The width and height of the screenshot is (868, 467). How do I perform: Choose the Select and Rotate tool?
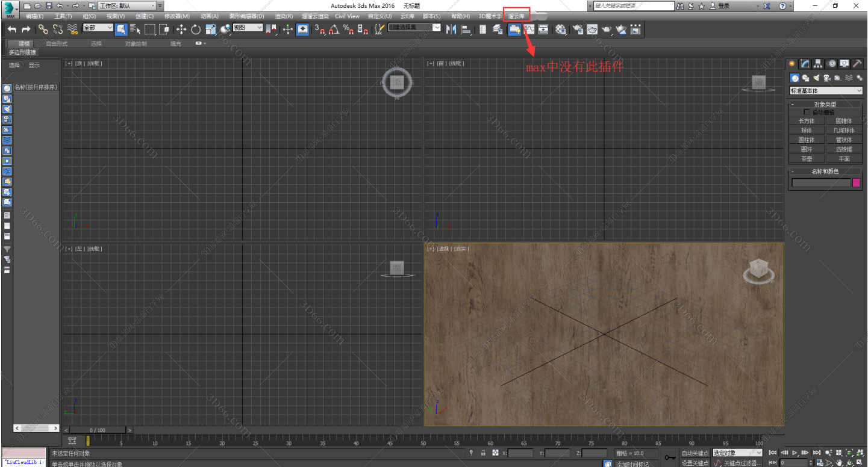coord(196,29)
